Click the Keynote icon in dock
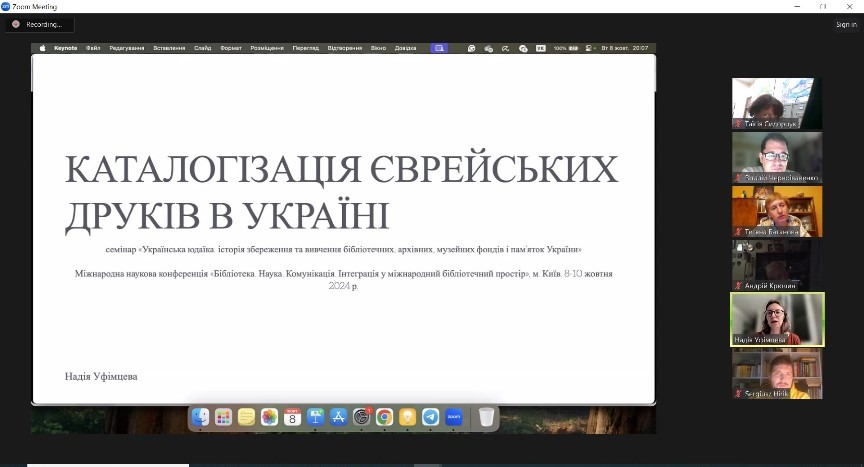 click(x=315, y=417)
